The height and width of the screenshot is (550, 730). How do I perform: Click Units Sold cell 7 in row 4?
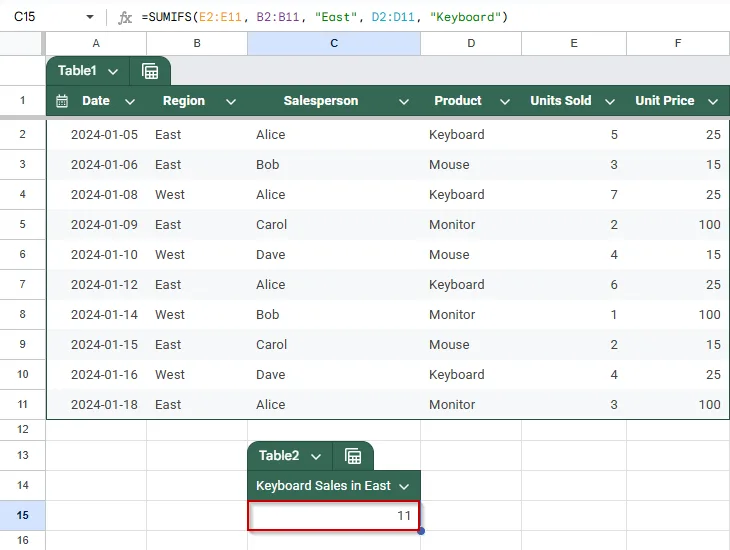coord(574,195)
